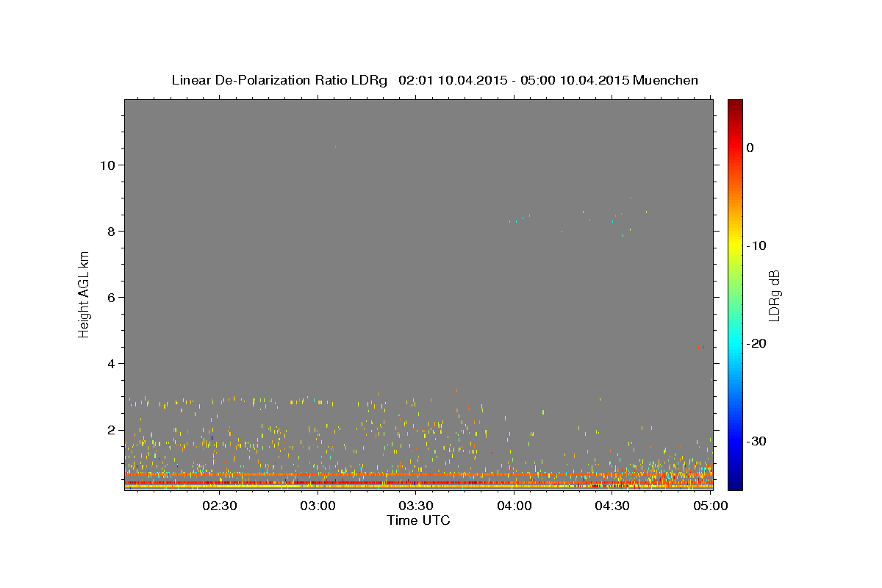Click the '04:00' time tick label
This screenshot has height=588, width=882.
[x=514, y=506]
